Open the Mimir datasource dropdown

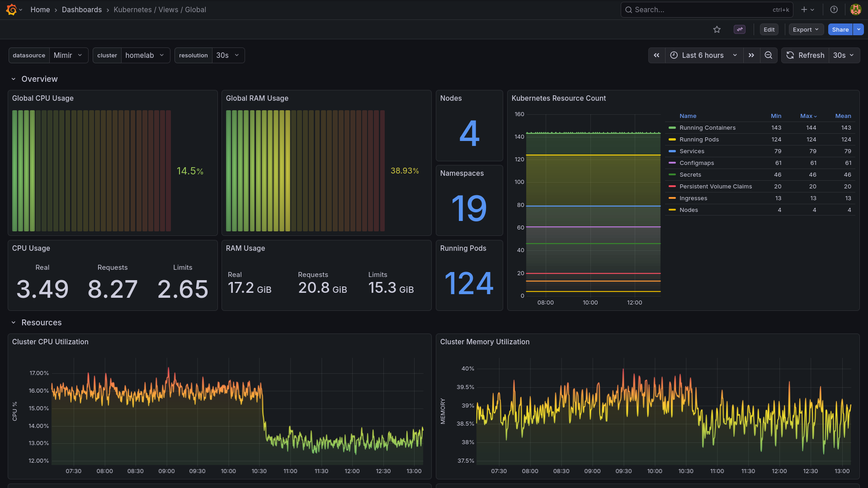click(x=68, y=55)
